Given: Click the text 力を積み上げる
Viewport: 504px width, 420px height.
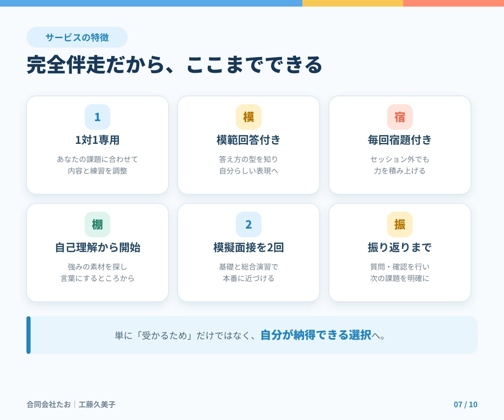Looking at the screenshot, I should (400, 171).
